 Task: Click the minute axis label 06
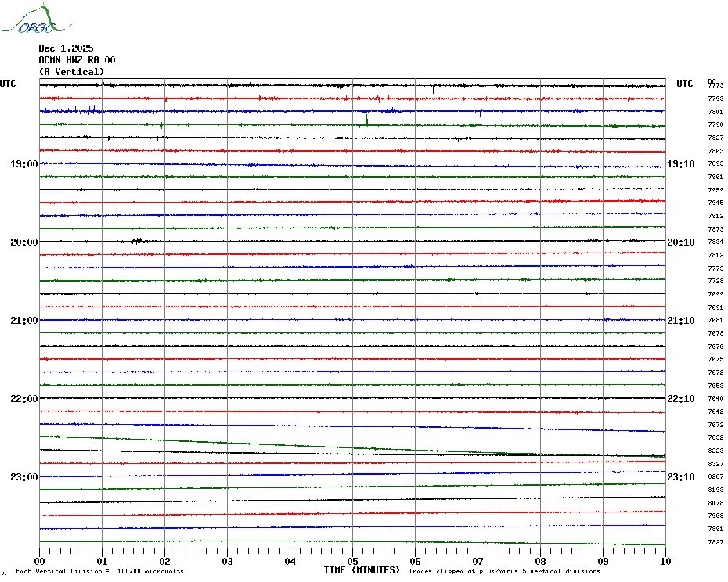416,561
